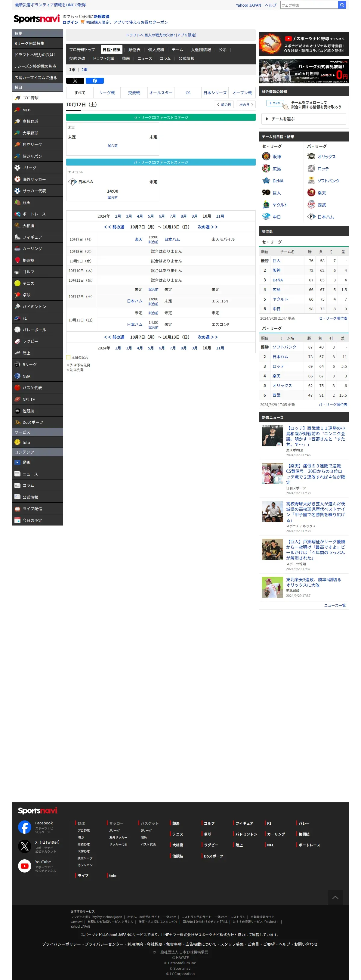
Task: Select オープン戦 filter tab
Action: pos(242,93)
